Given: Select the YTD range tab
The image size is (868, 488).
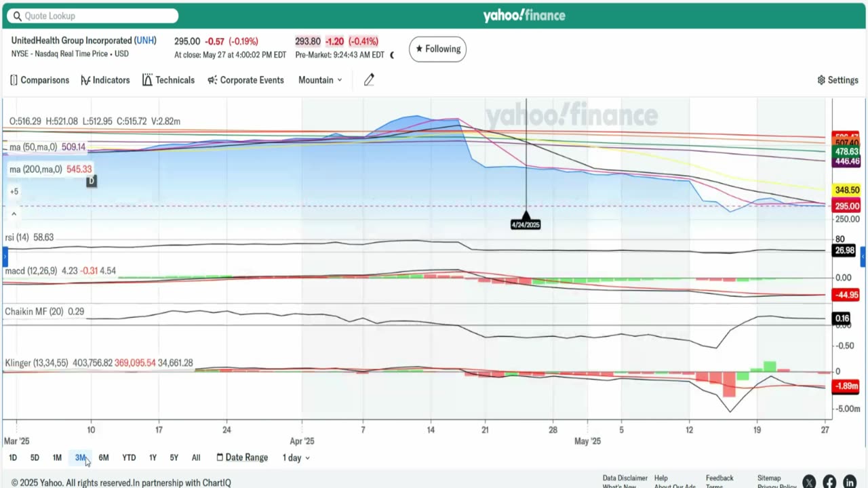Looking at the screenshot, I should [129, 457].
